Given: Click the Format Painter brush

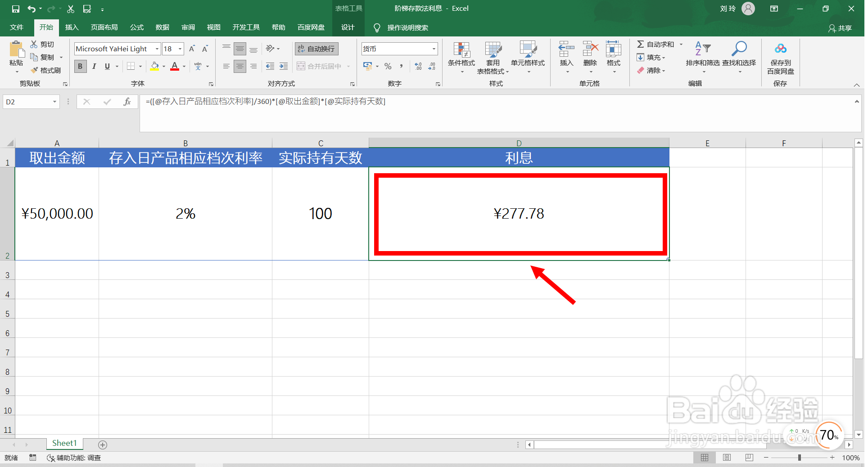Looking at the screenshot, I should (x=34, y=70).
